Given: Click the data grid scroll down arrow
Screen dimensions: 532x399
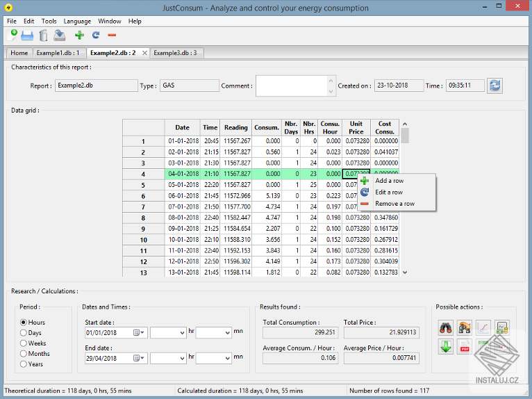Looking at the screenshot, I should click(405, 272).
